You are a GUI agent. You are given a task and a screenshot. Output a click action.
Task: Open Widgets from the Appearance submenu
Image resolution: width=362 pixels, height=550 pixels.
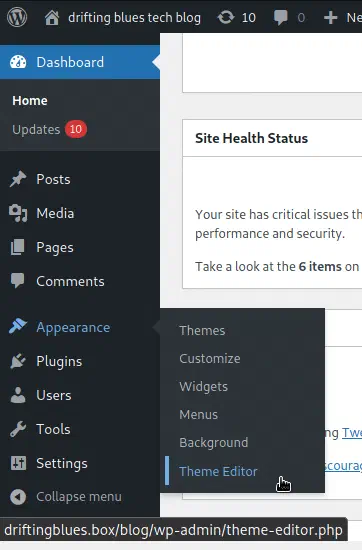point(203,387)
